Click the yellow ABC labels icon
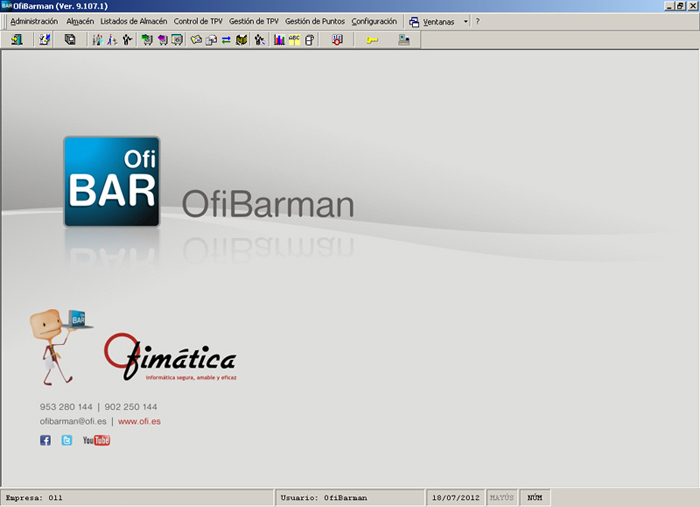The width and height of the screenshot is (700, 507). [x=294, y=40]
